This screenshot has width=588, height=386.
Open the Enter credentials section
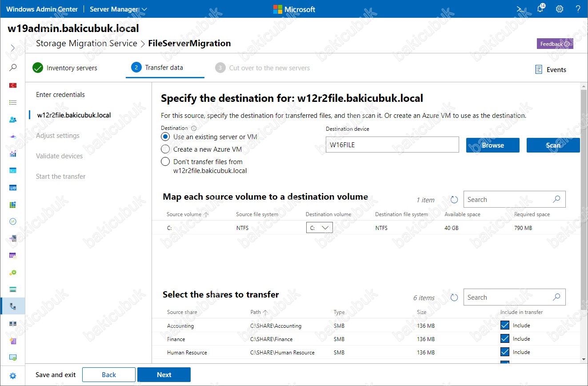(x=60, y=95)
